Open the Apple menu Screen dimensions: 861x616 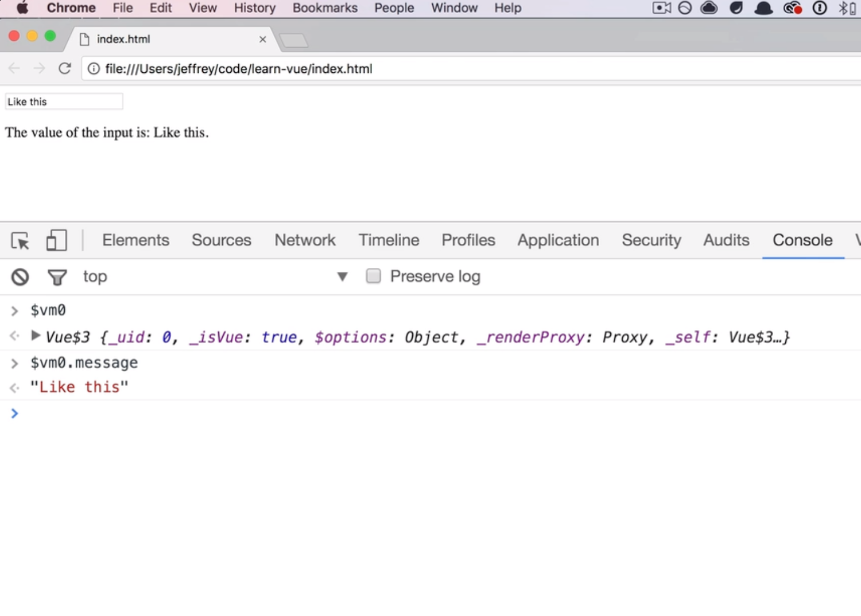pos(22,8)
